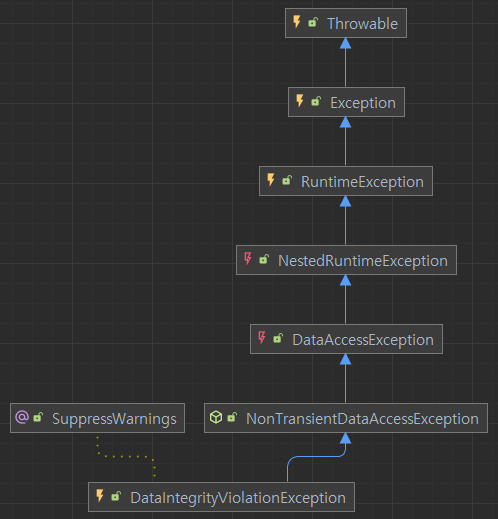The width and height of the screenshot is (498, 519).
Task: Select the RuntimeException class node
Action: (x=346, y=181)
